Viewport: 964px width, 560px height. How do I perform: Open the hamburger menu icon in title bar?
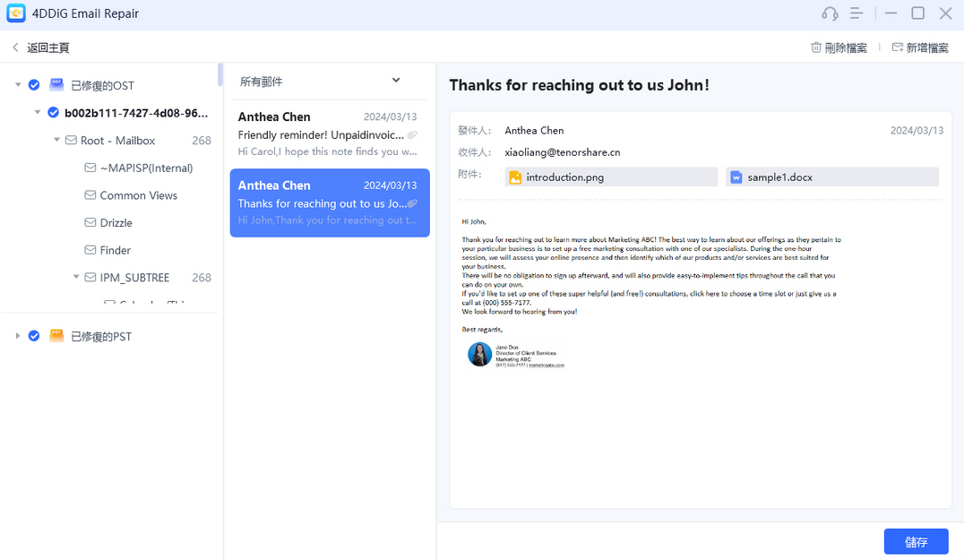click(x=856, y=13)
